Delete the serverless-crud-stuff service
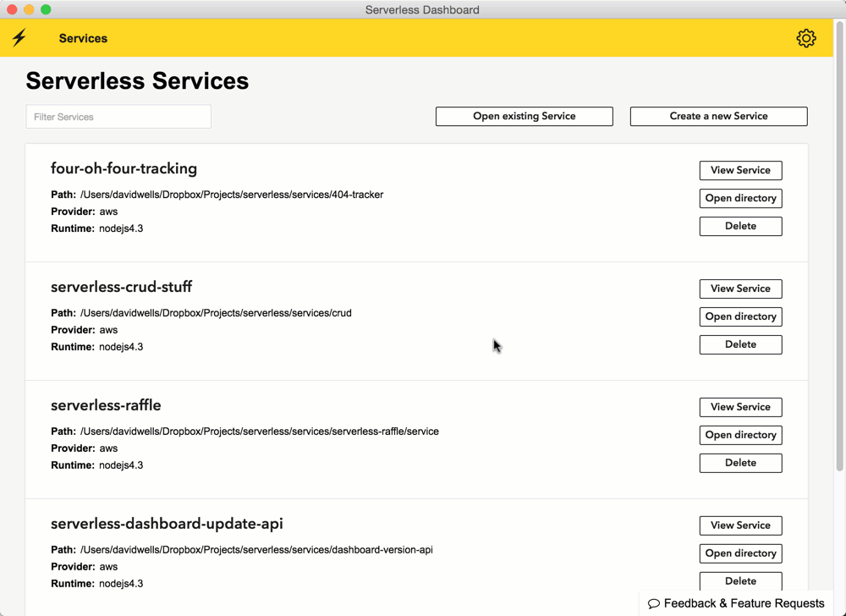This screenshot has width=846, height=616. pos(740,344)
